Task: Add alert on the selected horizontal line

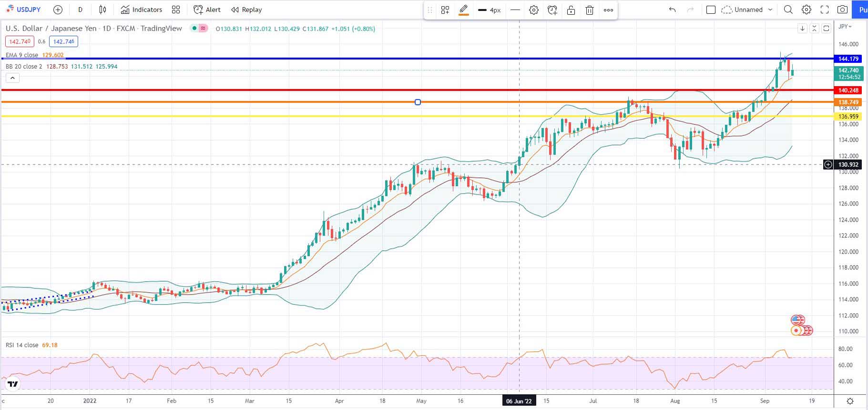Action: click(552, 10)
